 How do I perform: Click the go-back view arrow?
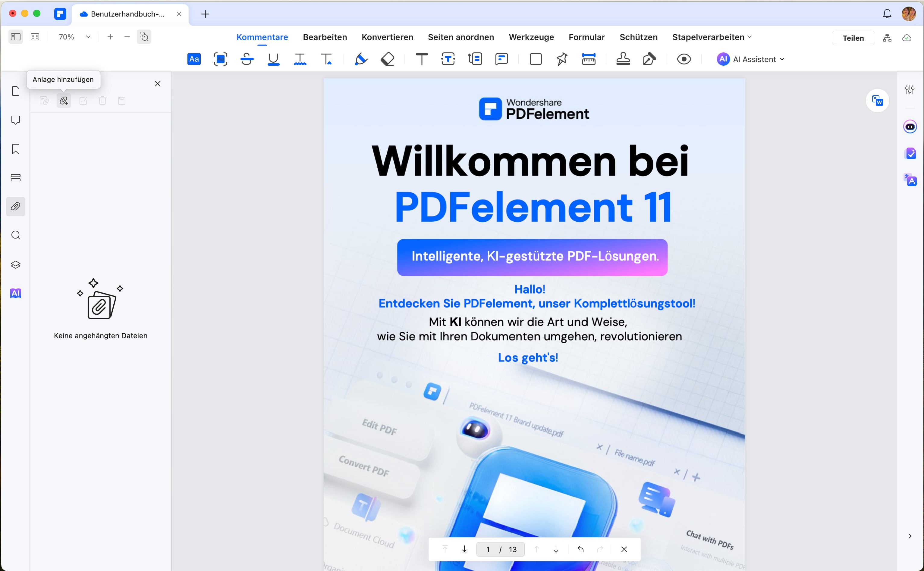pyautogui.click(x=580, y=549)
